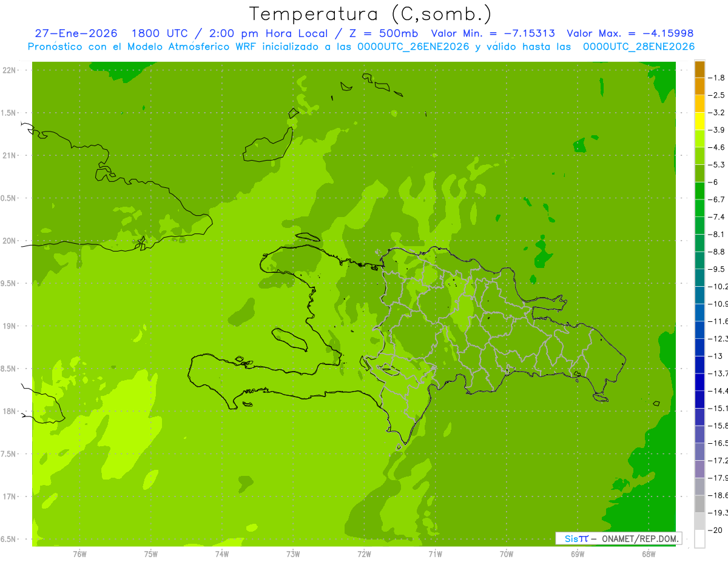Pick the lime swatch between -3.9 and -4.6
Screen dimensions: 728x562
coord(699,139)
